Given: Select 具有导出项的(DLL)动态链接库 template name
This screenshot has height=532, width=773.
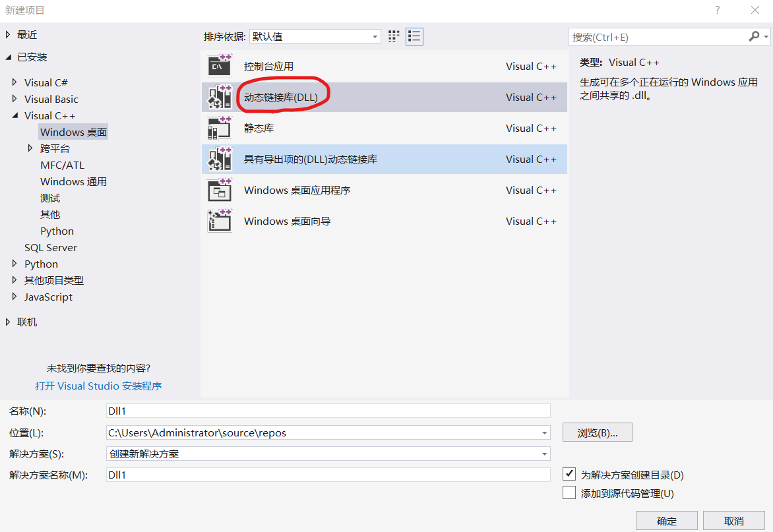Looking at the screenshot, I should point(311,159).
